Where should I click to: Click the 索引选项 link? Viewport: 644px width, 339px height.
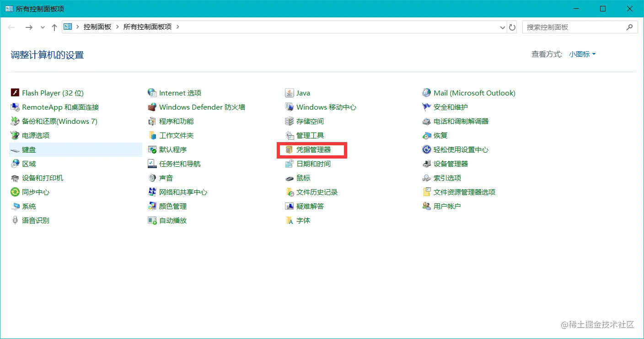tap(447, 178)
